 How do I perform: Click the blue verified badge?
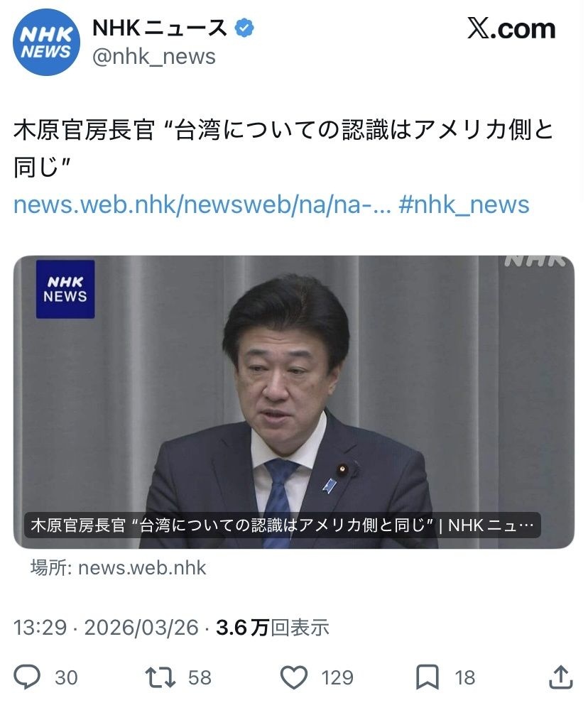[244, 28]
